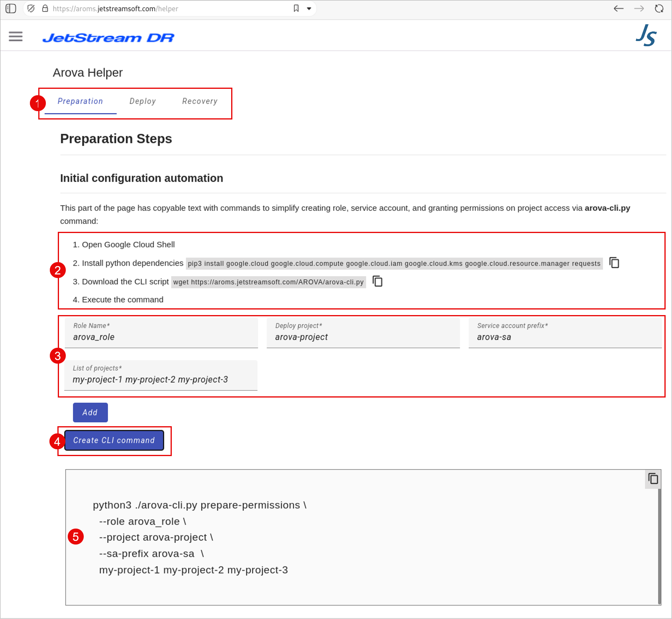Click the Preparation Steps heading
Viewport: 672px width, 619px height.
(116, 139)
